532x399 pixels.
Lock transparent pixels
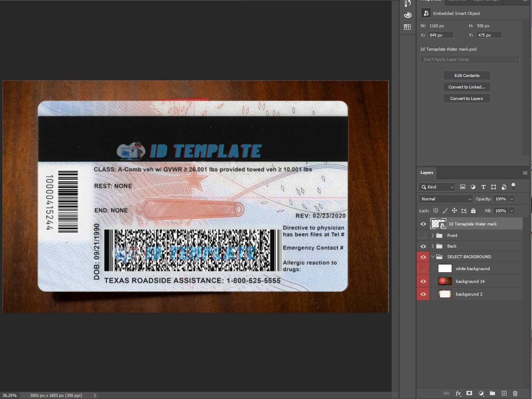point(436,211)
